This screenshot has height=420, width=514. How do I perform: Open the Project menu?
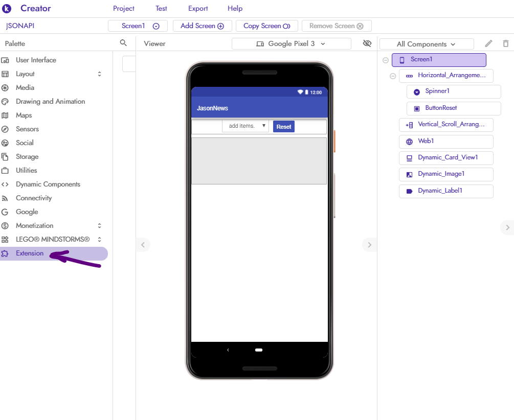(x=124, y=9)
